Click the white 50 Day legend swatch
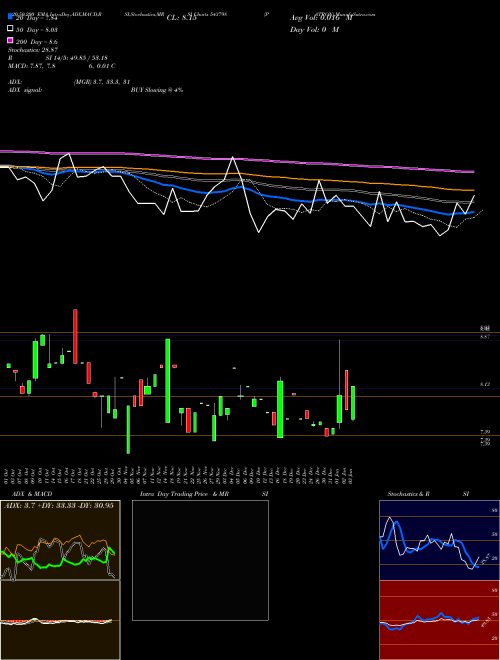500x660 pixels. [11, 29]
